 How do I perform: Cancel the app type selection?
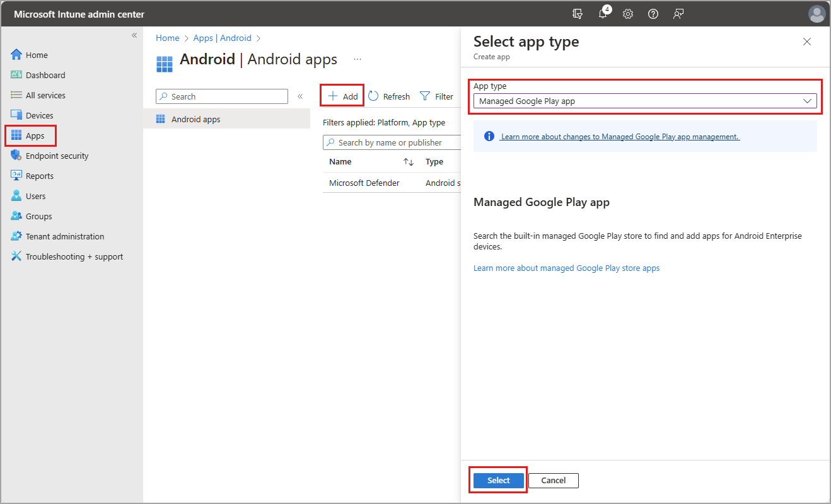pos(553,480)
